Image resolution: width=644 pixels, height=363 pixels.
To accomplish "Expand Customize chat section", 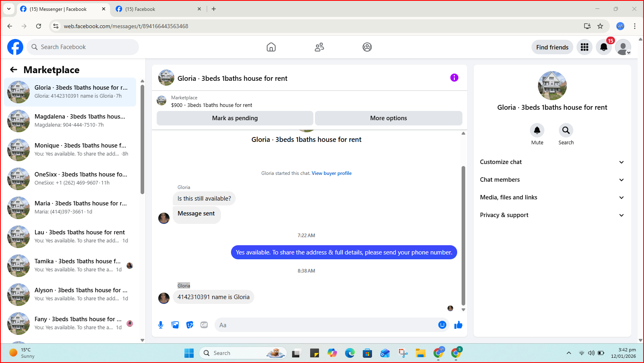I will [x=552, y=162].
